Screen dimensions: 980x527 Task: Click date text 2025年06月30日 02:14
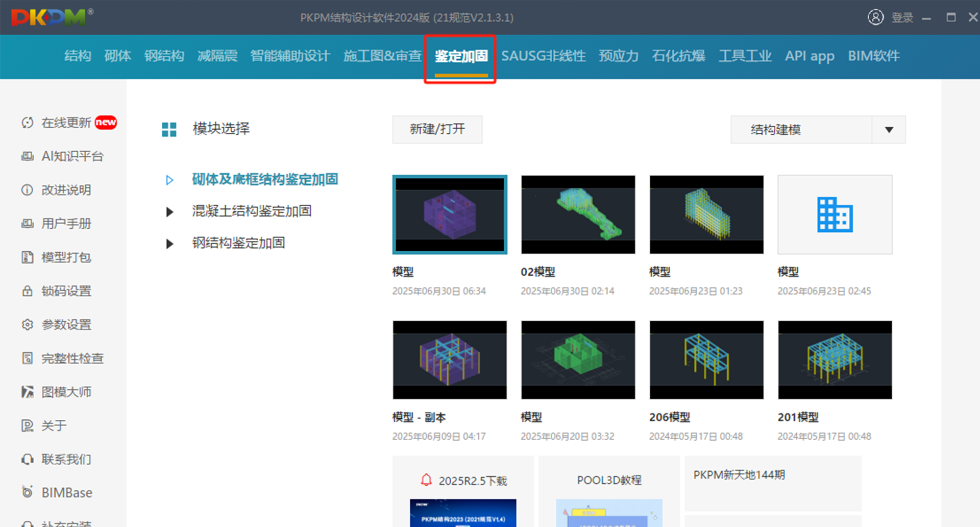568,291
